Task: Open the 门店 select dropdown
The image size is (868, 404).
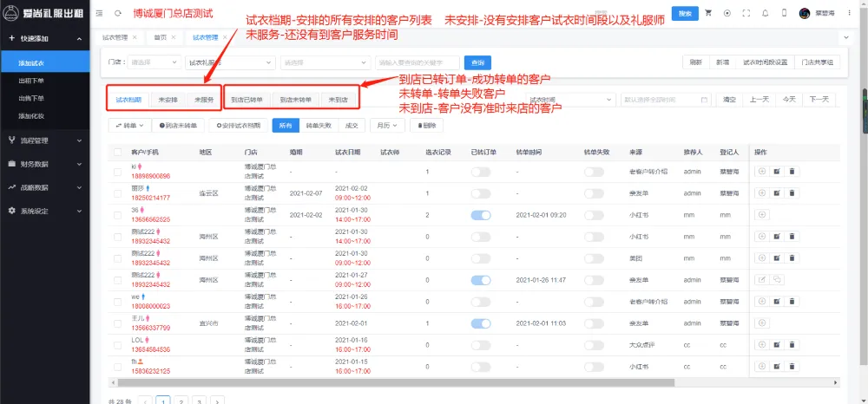Action: pyautogui.click(x=154, y=62)
